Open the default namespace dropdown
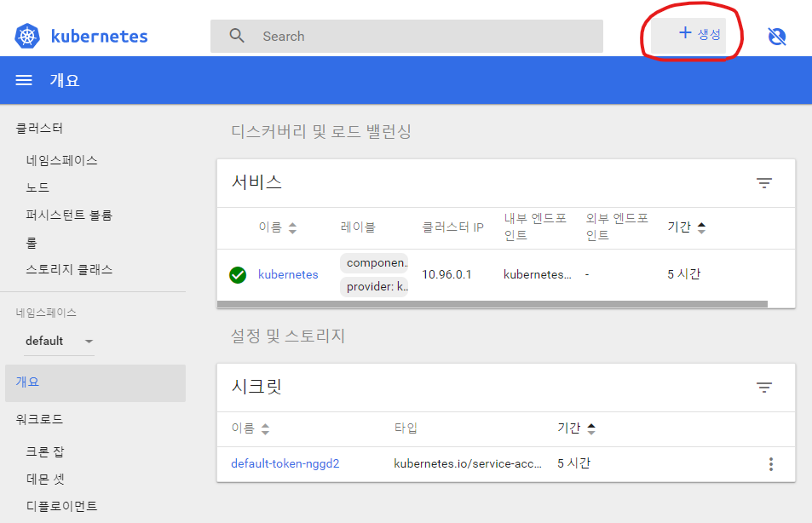The height and width of the screenshot is (523, 812). [x=59, y=342]
